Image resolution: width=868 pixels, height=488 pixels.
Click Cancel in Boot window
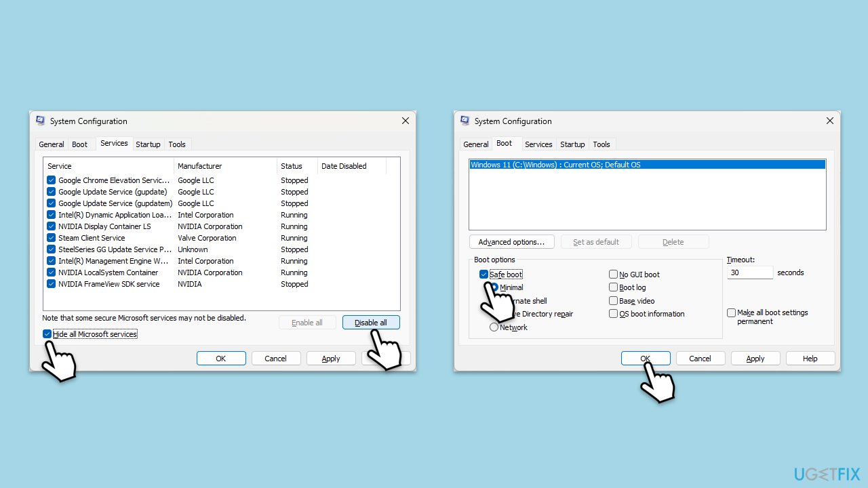tap(701, 359)
